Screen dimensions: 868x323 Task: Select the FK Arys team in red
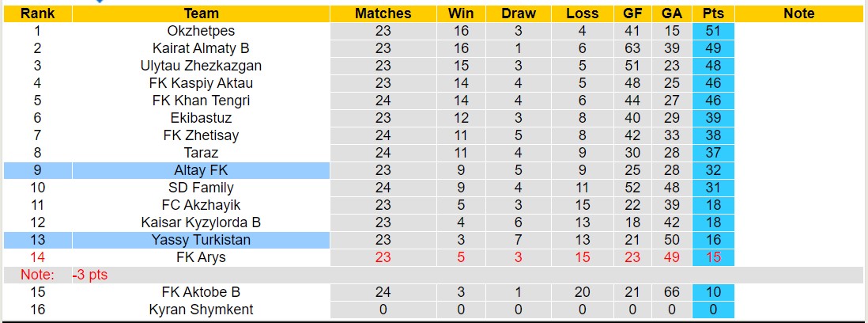pos(201,257)
